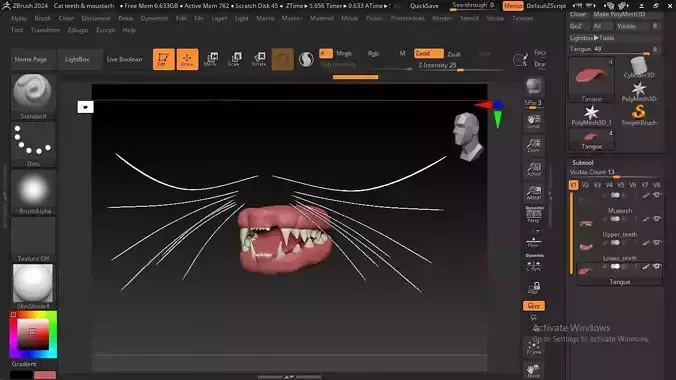
Task: Adjust the Z Intensity slider
Action: (460, 66)
